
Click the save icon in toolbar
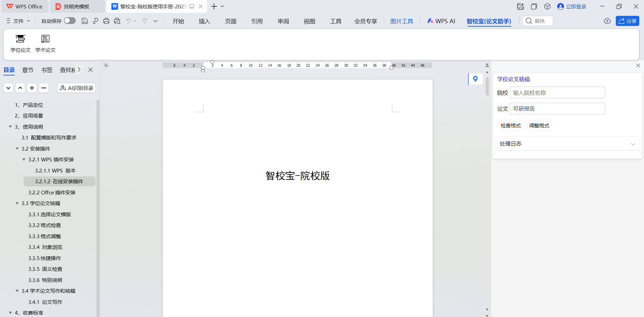point(85,21)
